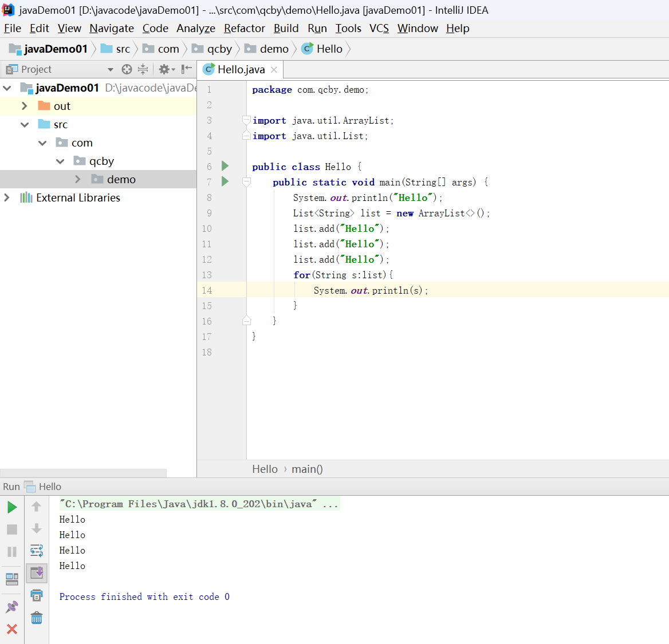The image size is (669, 644).
Task: Toggle Scroll to the End in console
Action: (37, 573)
